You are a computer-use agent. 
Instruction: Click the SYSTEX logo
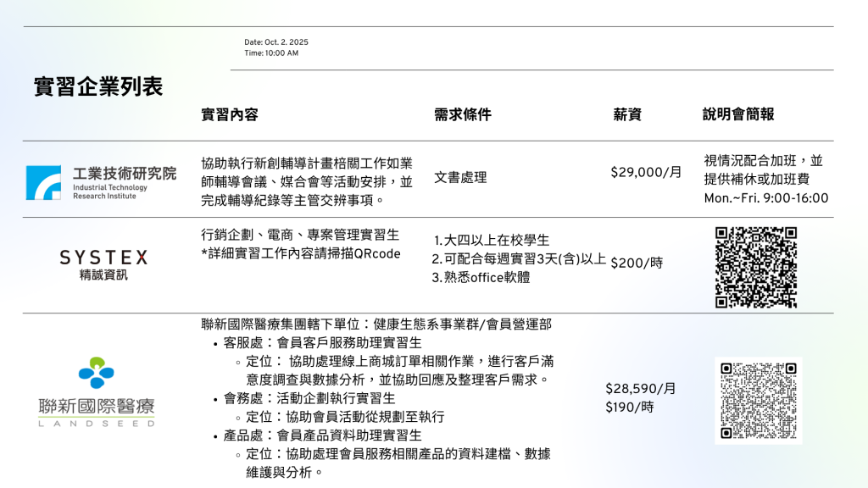[103, 258]
